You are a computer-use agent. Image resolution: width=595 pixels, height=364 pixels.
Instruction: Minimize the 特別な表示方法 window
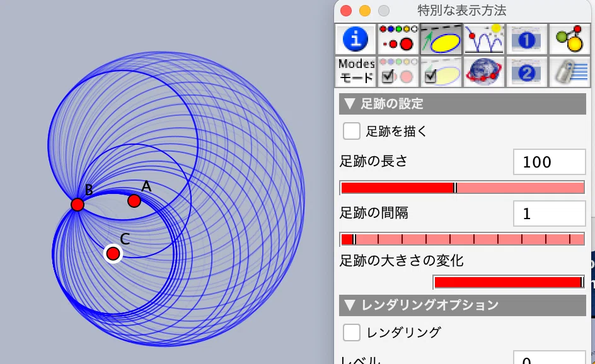(x=365, y=11)
